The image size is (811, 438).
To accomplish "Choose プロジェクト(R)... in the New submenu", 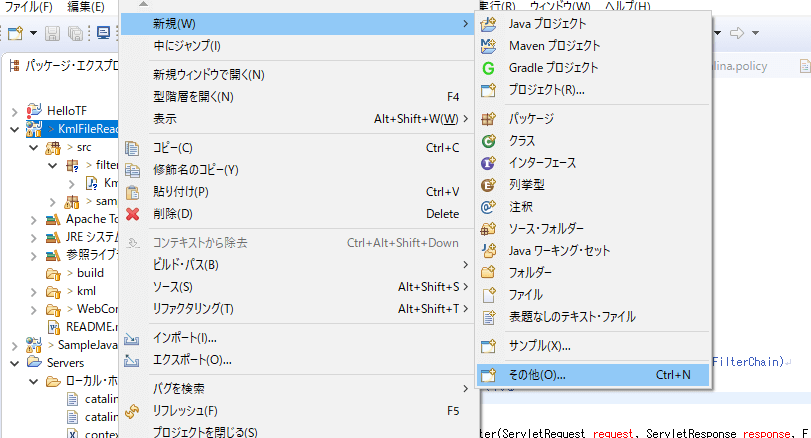I will (x=593, y=90).
